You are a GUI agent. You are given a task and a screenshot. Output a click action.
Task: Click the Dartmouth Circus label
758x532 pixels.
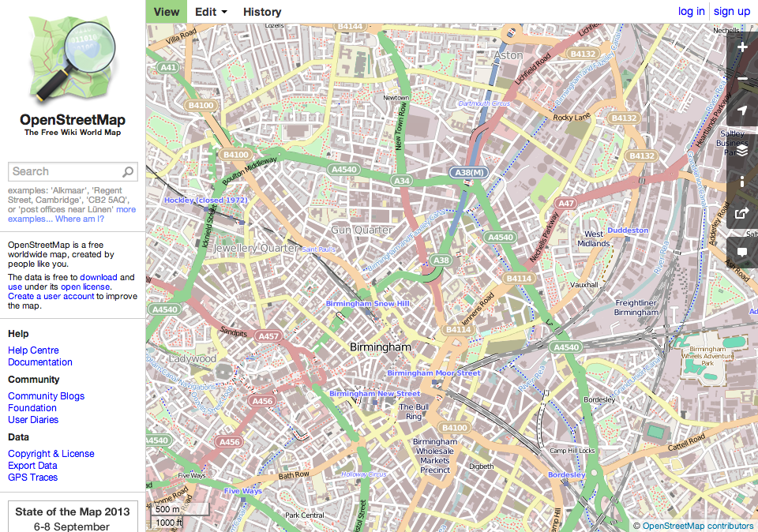coord(484,103)
